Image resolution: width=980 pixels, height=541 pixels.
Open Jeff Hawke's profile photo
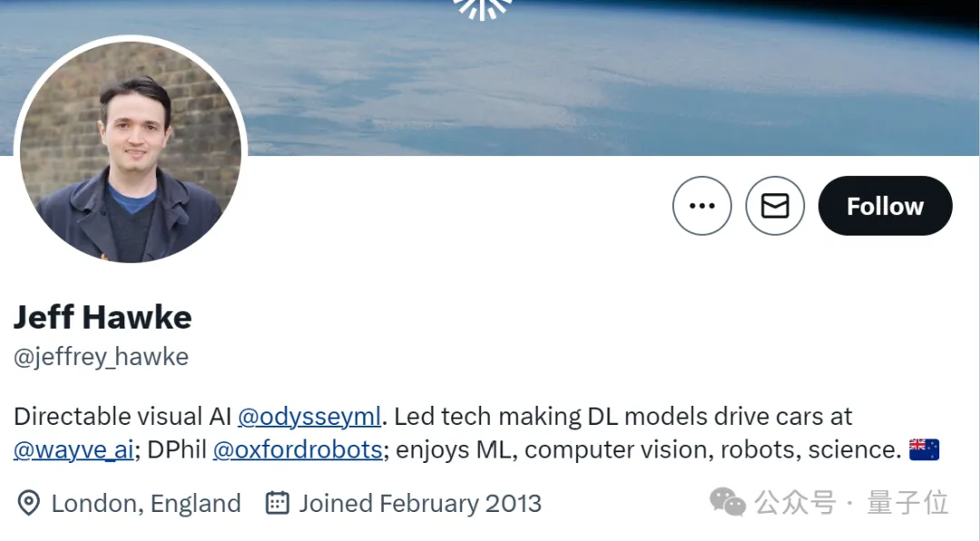pos(131,152)
